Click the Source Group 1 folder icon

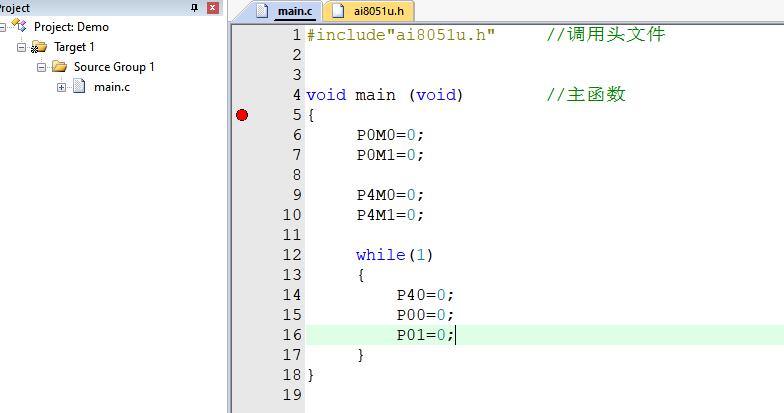pos(59,66)
